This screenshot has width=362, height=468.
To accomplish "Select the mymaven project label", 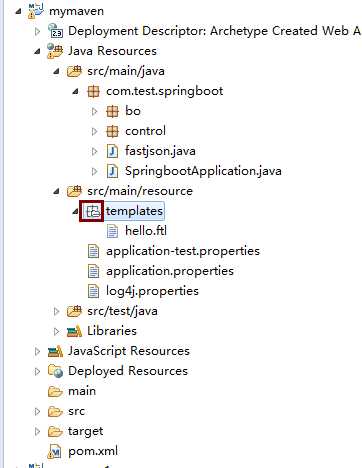I will coord(76,11).
